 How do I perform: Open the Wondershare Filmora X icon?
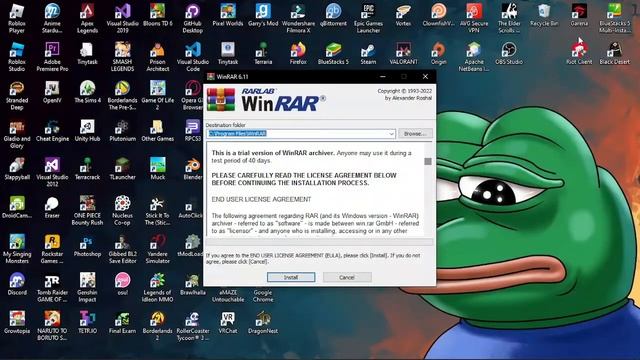298,18
